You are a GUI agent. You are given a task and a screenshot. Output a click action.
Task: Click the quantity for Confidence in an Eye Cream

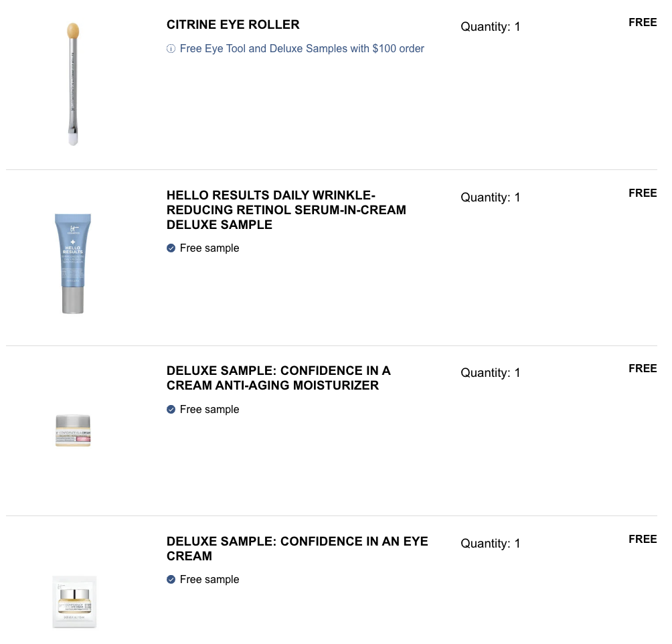coord(490,544)
